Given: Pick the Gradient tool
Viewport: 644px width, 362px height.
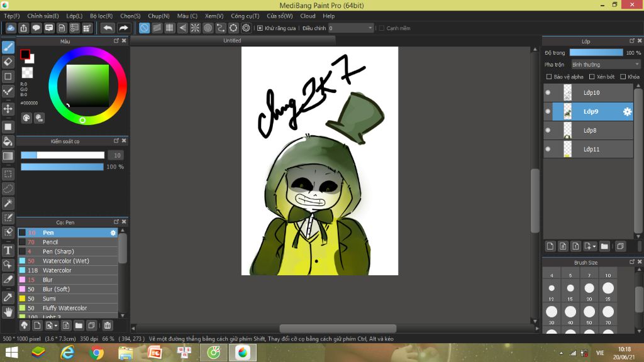Looking at the screenshot, I should [8, 156].
